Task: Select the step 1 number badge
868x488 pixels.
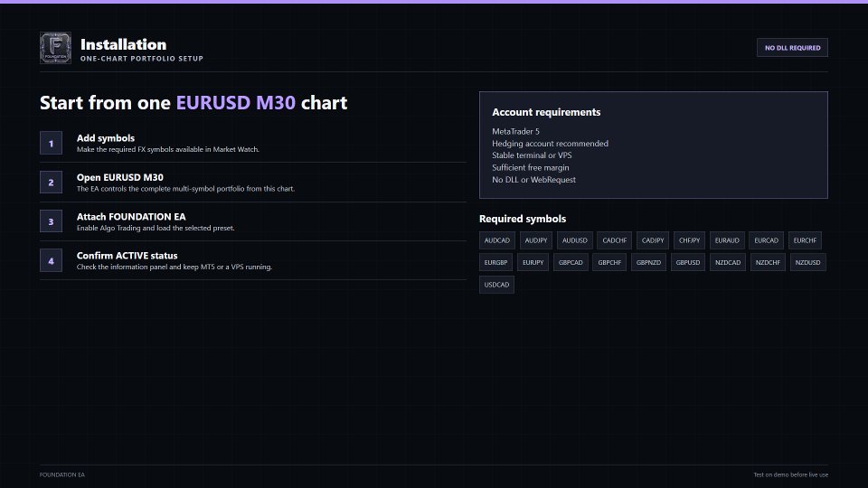Action: coord(51,144)
